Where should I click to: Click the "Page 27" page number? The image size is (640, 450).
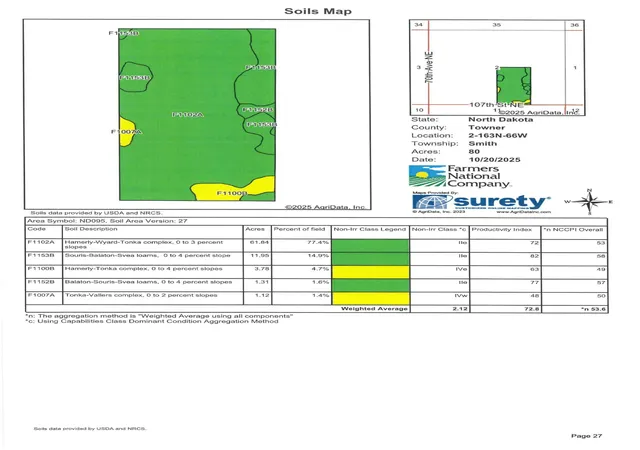tap(587, 436)
